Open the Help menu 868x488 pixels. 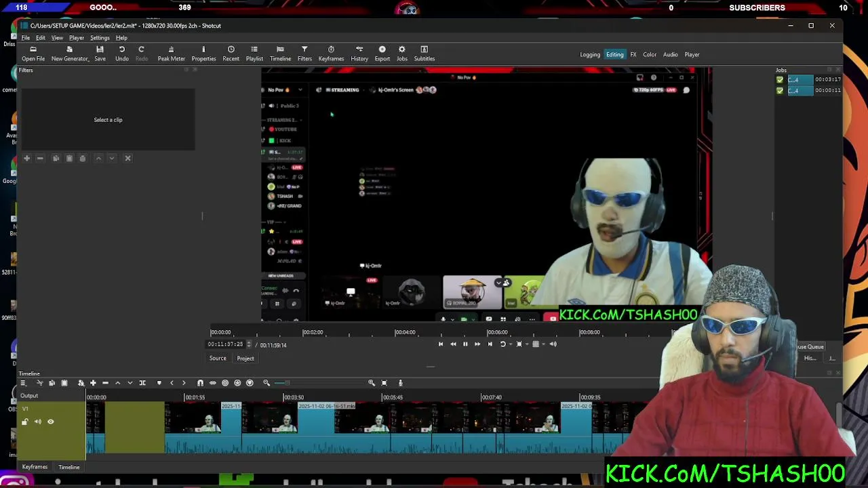pyautogui.click(x=121, y=38)
